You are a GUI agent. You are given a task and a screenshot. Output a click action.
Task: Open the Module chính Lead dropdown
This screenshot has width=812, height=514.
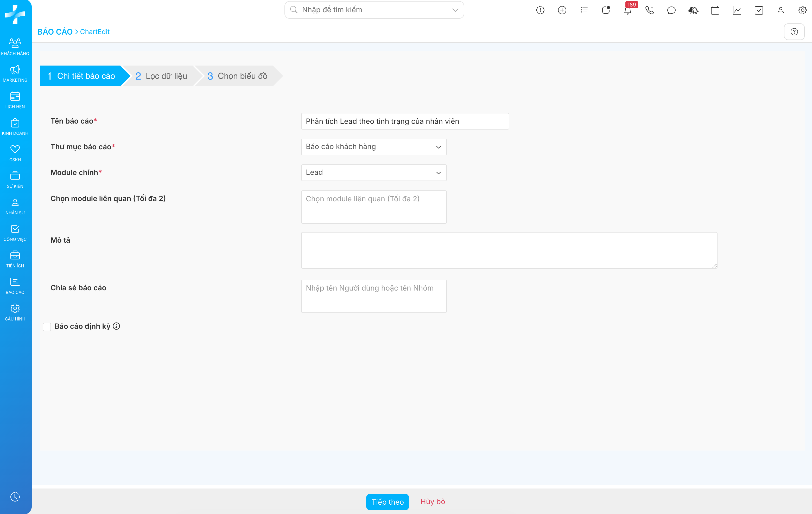374,172
